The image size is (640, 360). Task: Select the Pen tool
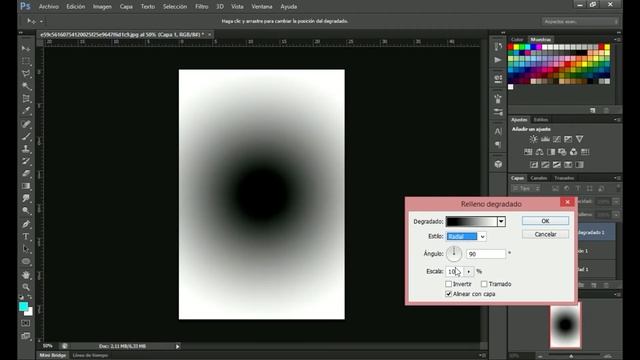tap(26, 224)
